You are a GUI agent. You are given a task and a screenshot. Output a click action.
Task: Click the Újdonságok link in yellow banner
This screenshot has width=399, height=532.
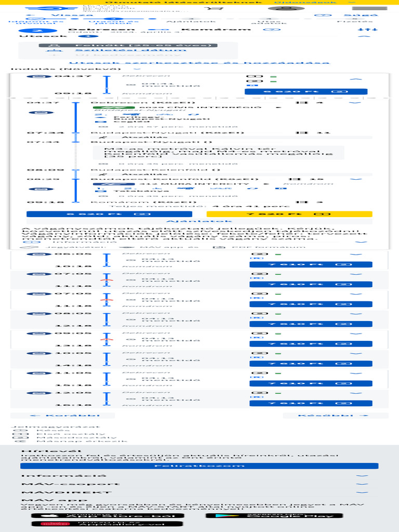[304, 3]
